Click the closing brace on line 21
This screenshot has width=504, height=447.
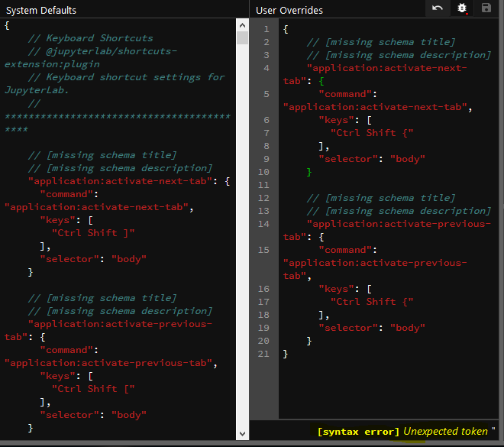tap(285, 354)
